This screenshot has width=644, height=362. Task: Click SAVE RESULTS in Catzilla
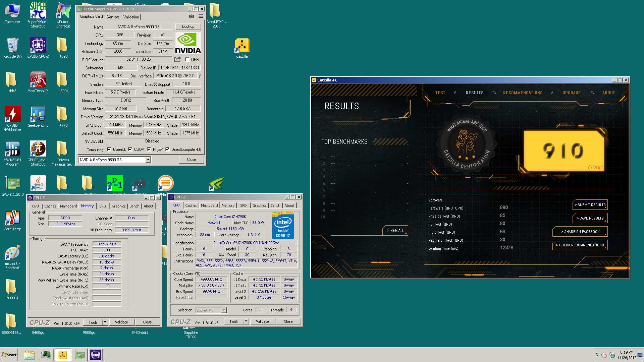[x=590, y=218]
